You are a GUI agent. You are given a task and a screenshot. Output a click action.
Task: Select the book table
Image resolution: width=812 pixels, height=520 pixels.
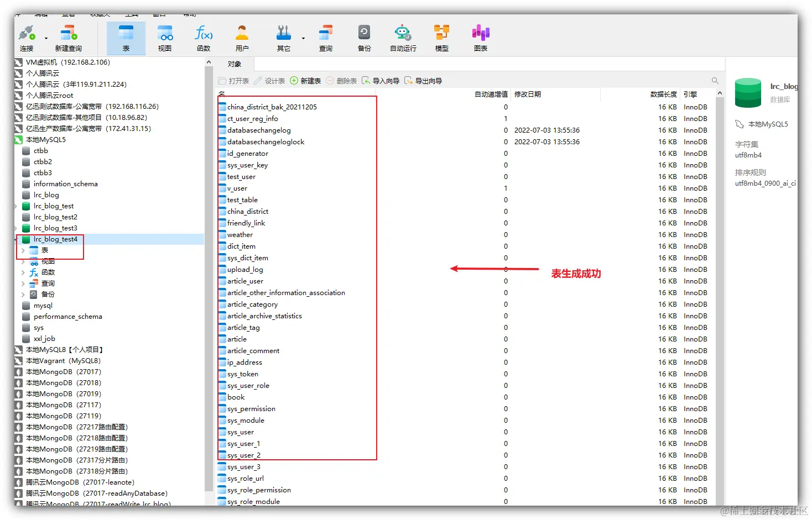(x=236, y=397)
